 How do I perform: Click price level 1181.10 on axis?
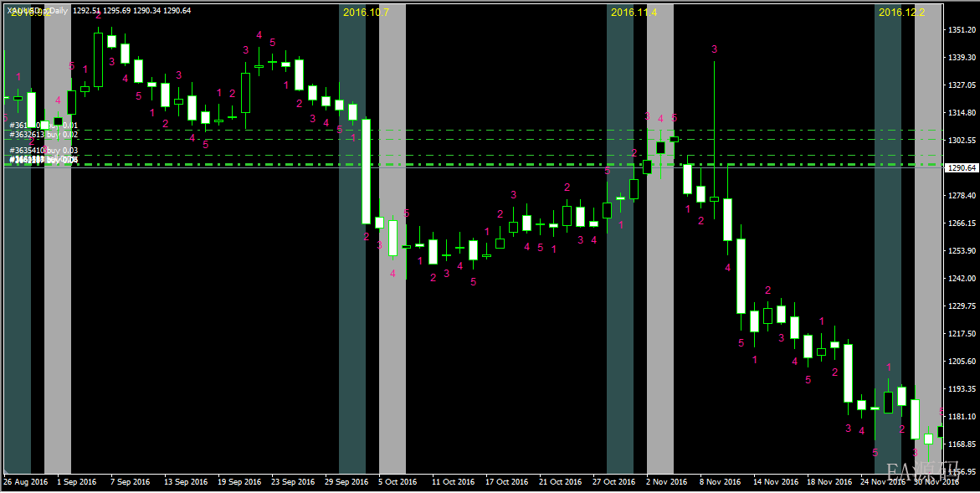[x=962, y=416]
